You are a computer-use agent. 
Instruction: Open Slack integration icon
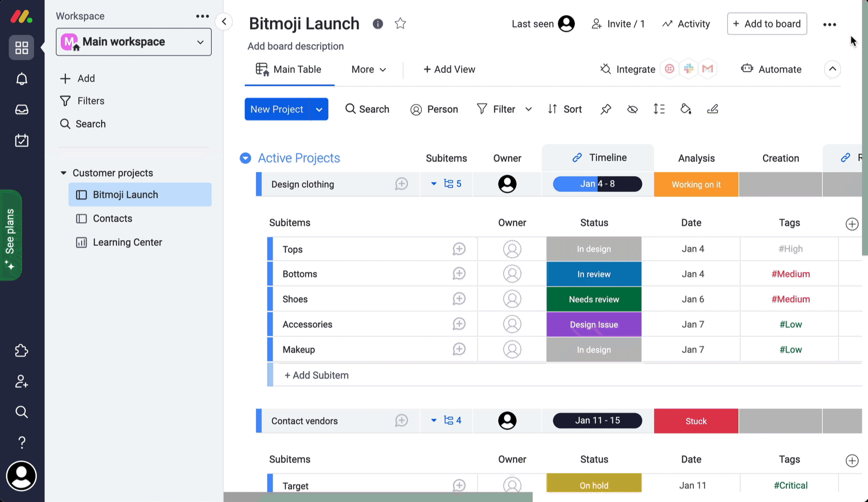coord(689,69)
